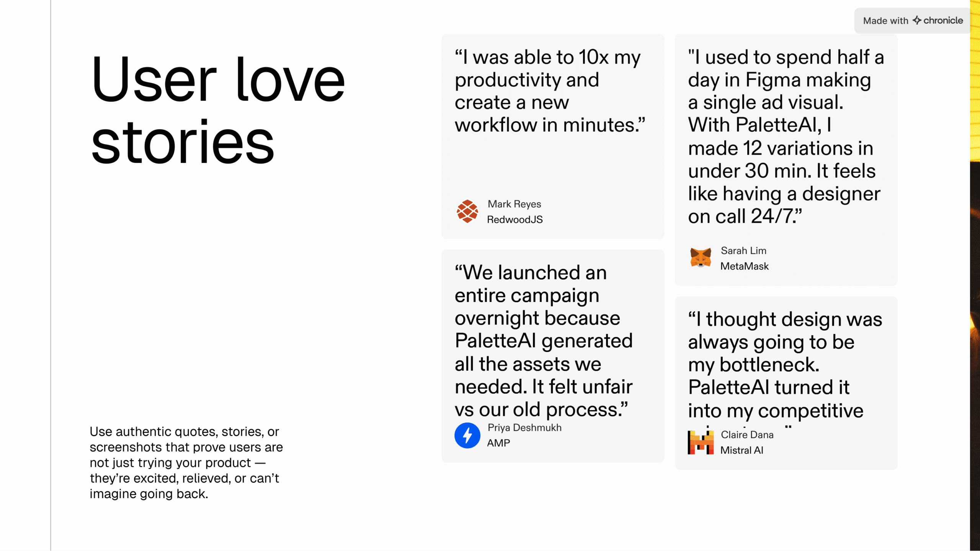
Task: Select the AMP company label
Action: [498, 443]
